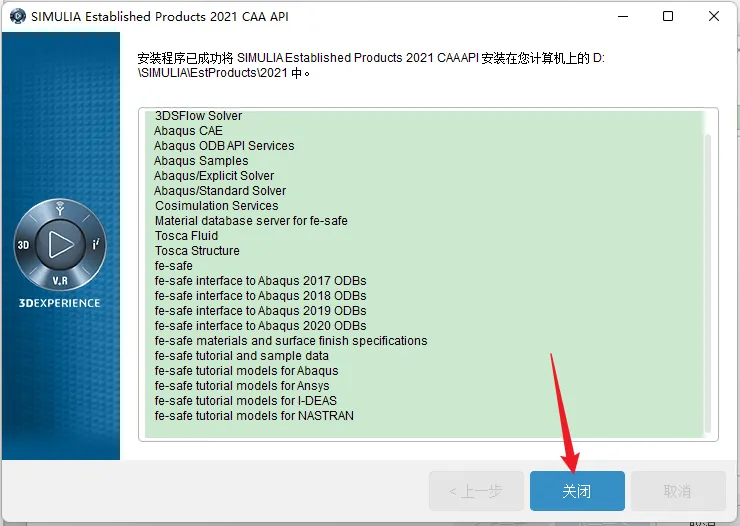Select fe-safe tutorial models for Ansys
Screen dimensions: 740x526
pyautogui.click(x=242, y=386)
